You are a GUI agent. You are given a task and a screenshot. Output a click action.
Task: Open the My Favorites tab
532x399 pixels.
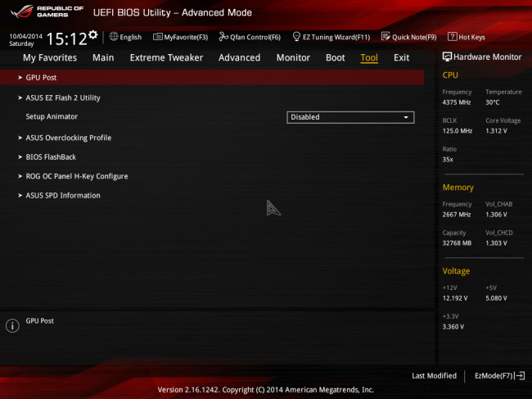click(50, 57)
